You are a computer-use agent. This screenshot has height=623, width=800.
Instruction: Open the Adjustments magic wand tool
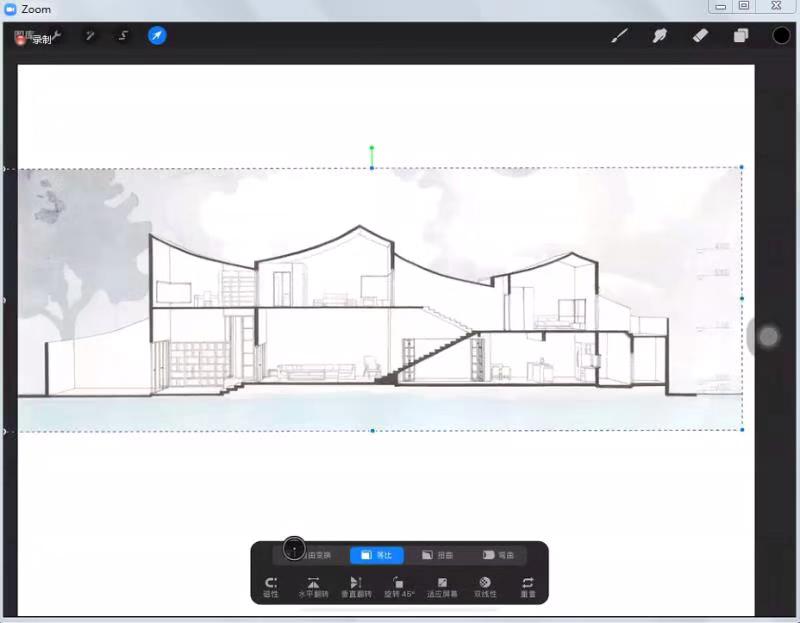click(90, 36)
